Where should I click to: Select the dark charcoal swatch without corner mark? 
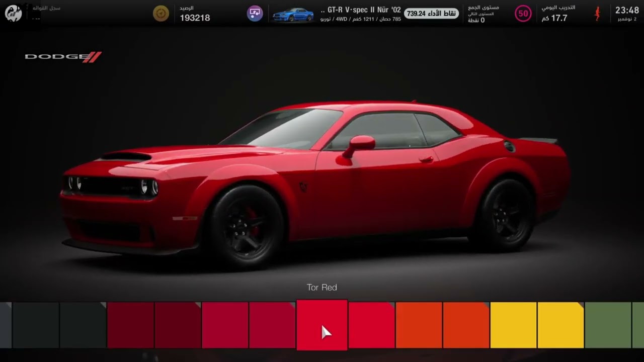35,325
